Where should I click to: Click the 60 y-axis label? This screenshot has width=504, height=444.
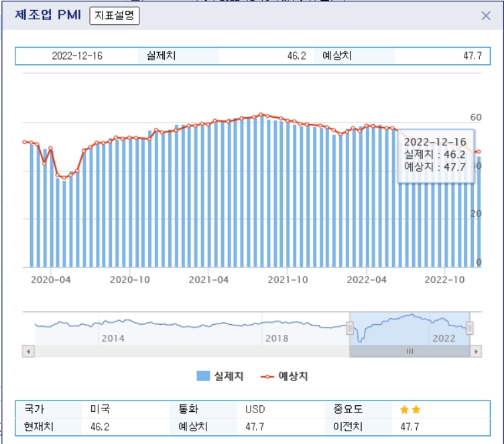pyautogui.click(x=476, y=117)
